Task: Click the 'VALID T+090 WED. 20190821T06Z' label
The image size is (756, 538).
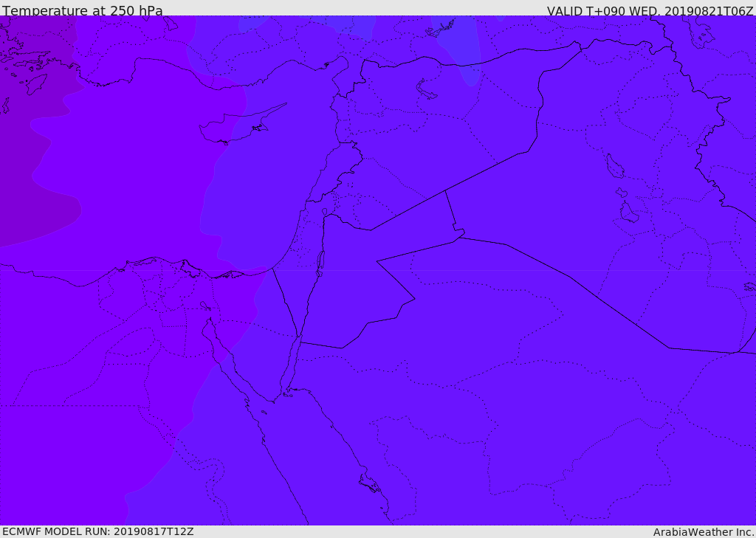Action: pos(650,11)
